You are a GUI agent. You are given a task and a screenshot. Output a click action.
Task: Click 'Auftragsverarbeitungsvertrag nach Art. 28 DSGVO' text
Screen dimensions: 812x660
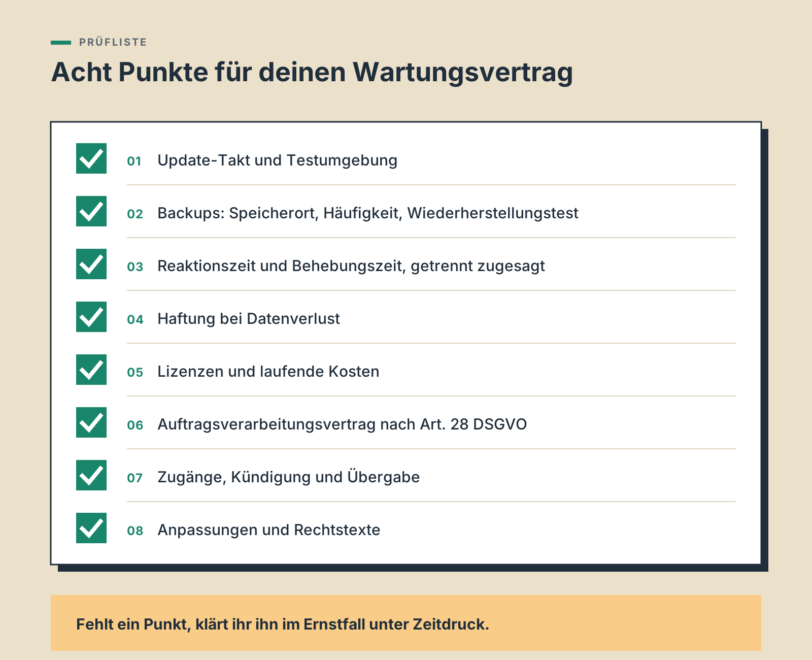pyautogui.click(x=342, y=424)
